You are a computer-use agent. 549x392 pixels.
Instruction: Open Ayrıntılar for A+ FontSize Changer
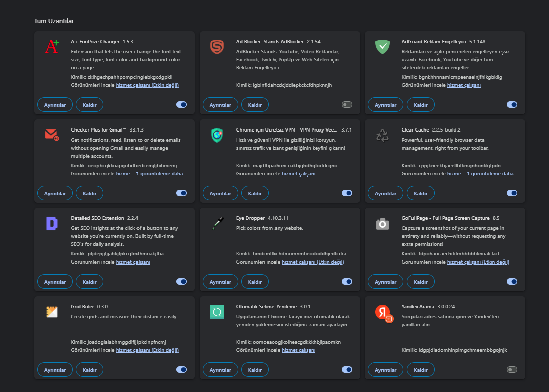(55, 105)
